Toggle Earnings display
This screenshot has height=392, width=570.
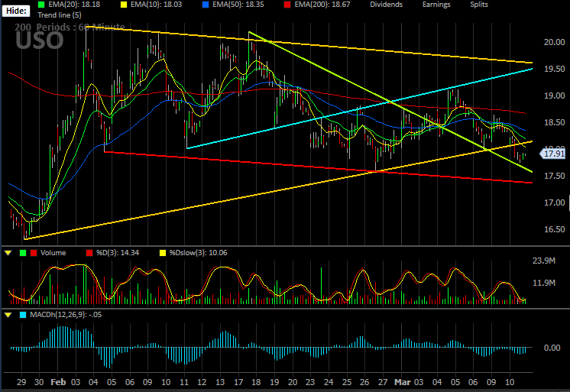coord(436,5)
